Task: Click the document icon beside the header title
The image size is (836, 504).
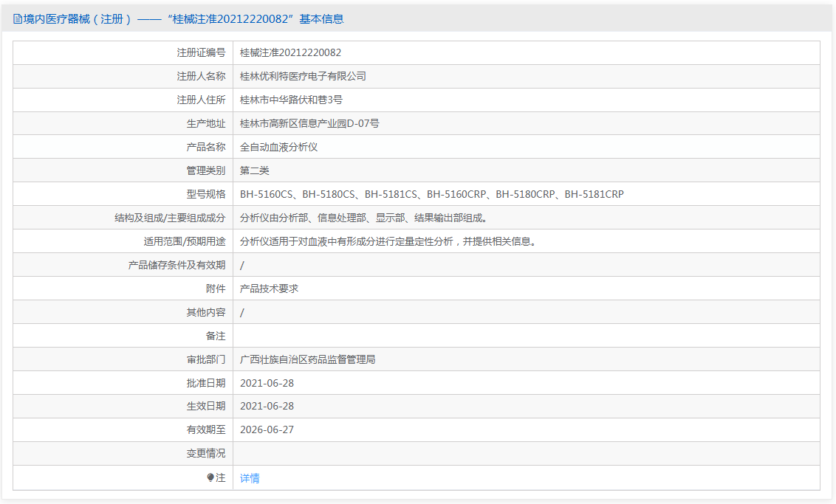Action: pyautogui.click(x=18, y=19)
